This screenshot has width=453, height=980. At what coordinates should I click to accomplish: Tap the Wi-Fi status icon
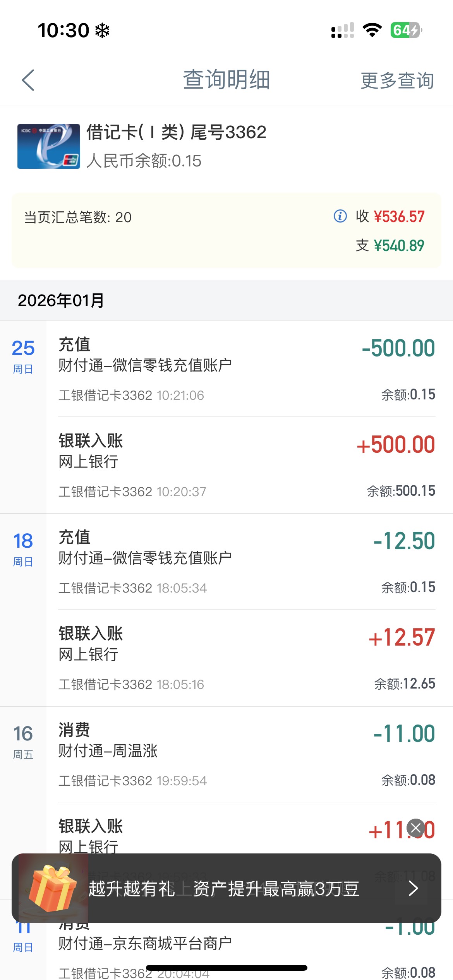[x=372, y=30]
